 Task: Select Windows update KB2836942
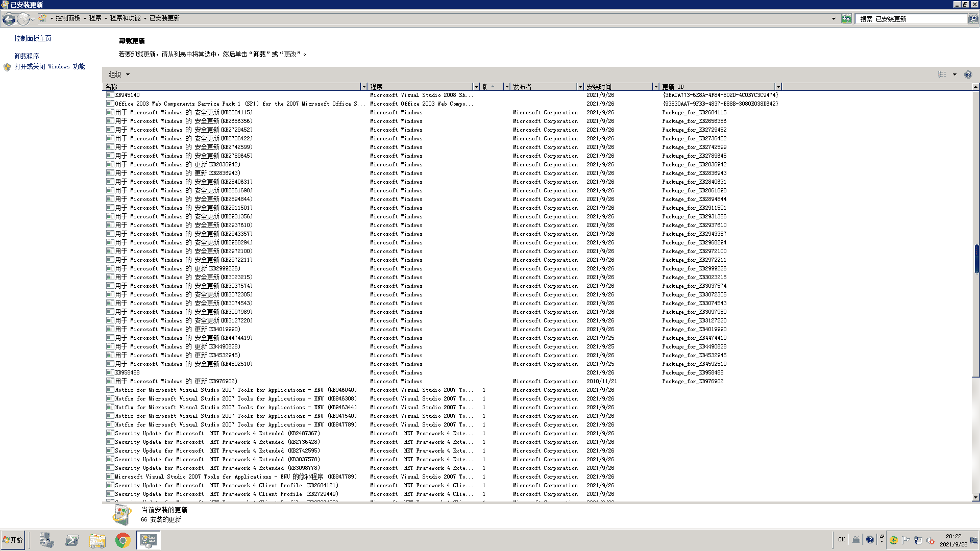click(x=442, y=164)
